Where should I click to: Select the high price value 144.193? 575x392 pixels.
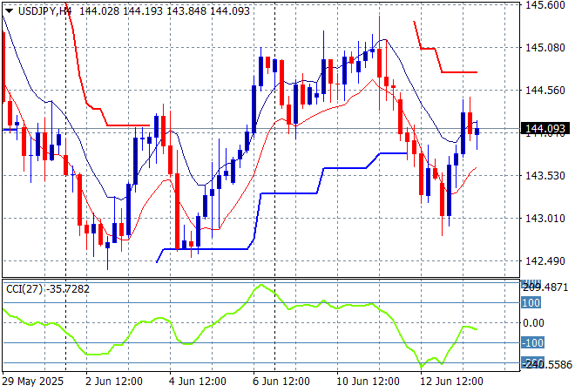coord(143,11)
